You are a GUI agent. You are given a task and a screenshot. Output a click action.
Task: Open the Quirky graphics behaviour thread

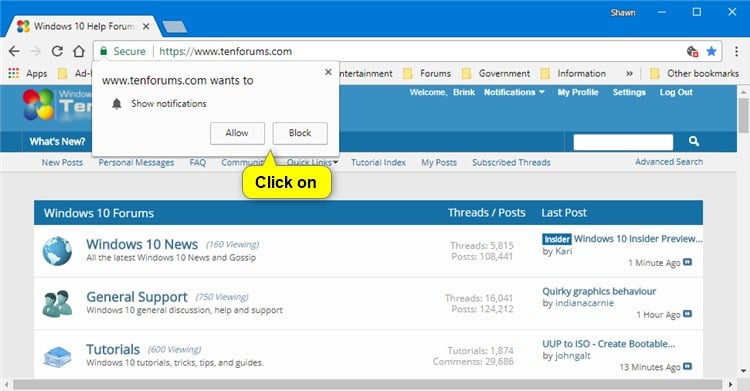(599, 291)
